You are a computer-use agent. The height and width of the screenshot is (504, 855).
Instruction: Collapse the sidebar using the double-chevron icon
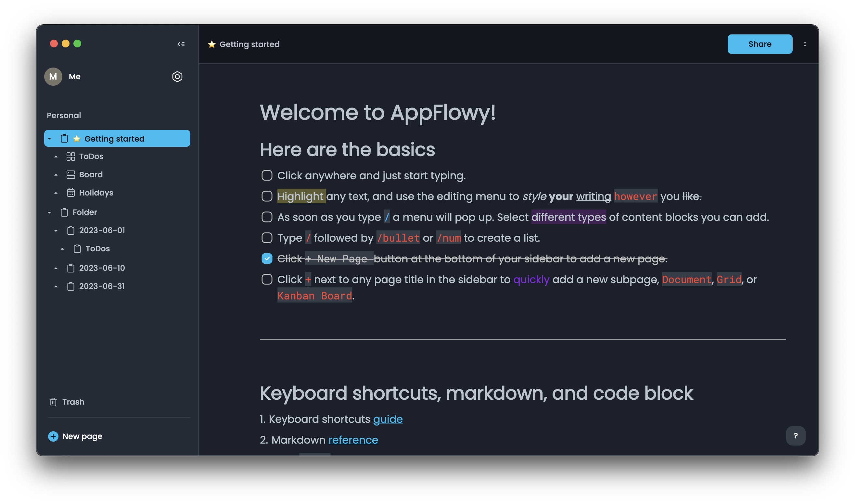(181, 44)
